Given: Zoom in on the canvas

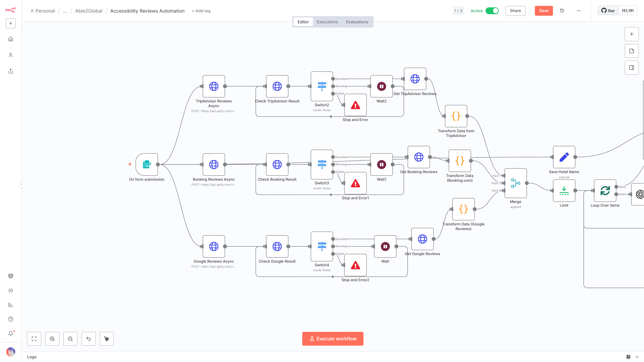Looking at the screenshot, I should (52, 339).
